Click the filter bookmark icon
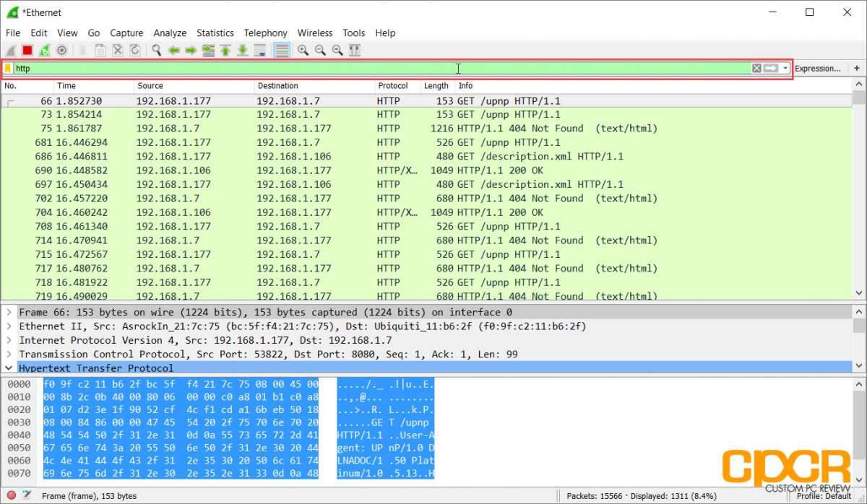Image resolution: width=867 pixels, height=504 pixels. [8, 69]
